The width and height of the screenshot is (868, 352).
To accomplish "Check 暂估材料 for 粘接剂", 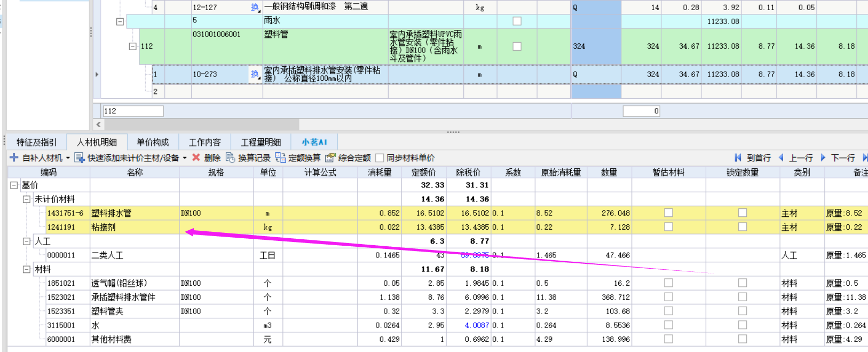I will [x=668, y=226].
